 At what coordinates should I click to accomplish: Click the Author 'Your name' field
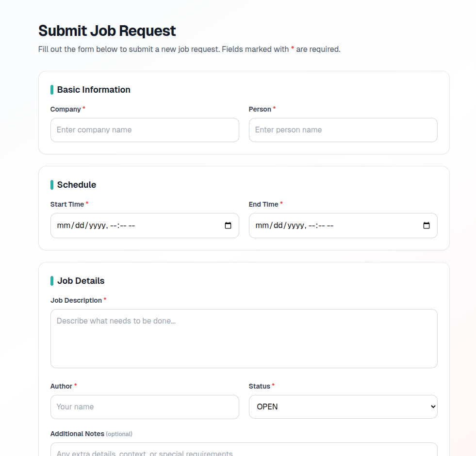coord(145,407)
